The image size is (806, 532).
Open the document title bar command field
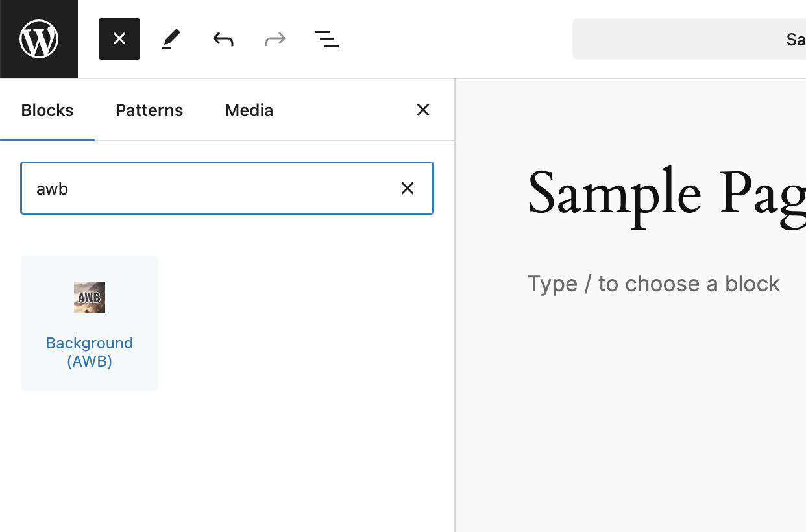(689, 39)
